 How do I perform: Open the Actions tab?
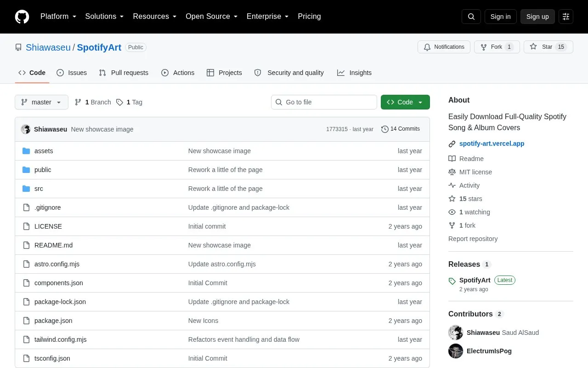pos(178,73)
